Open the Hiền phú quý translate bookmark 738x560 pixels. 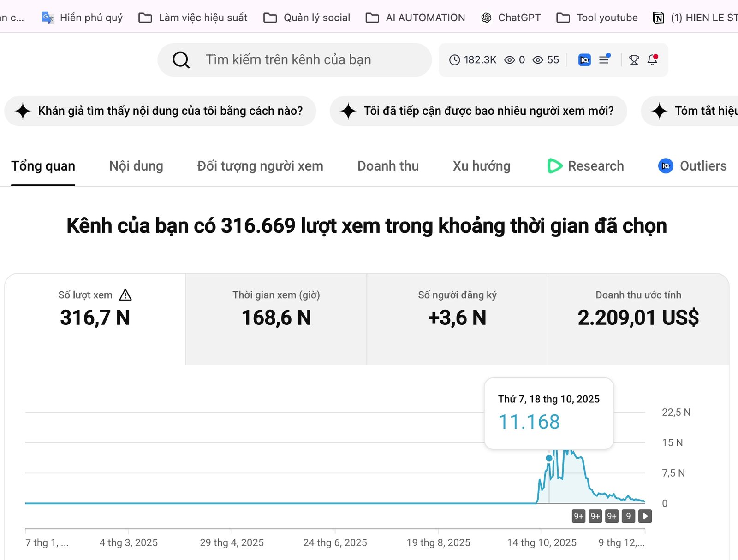tap(82, 18)
